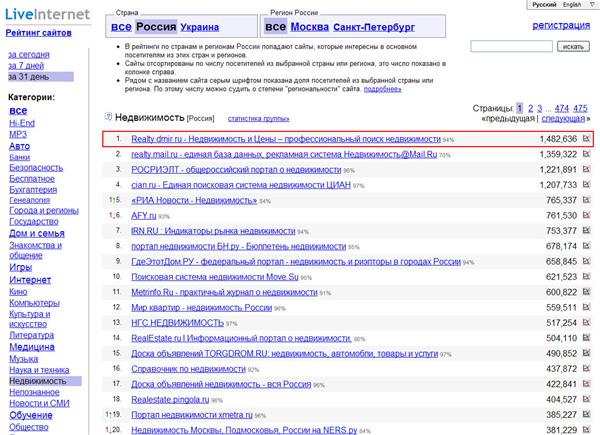Open stats icon for AFY.ru row

[586, 215]
